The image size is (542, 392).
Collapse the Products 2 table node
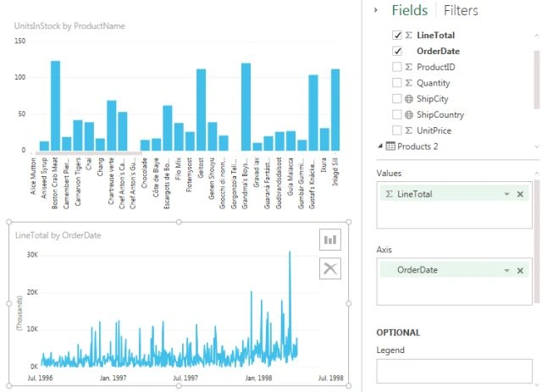tap(380, 146)
